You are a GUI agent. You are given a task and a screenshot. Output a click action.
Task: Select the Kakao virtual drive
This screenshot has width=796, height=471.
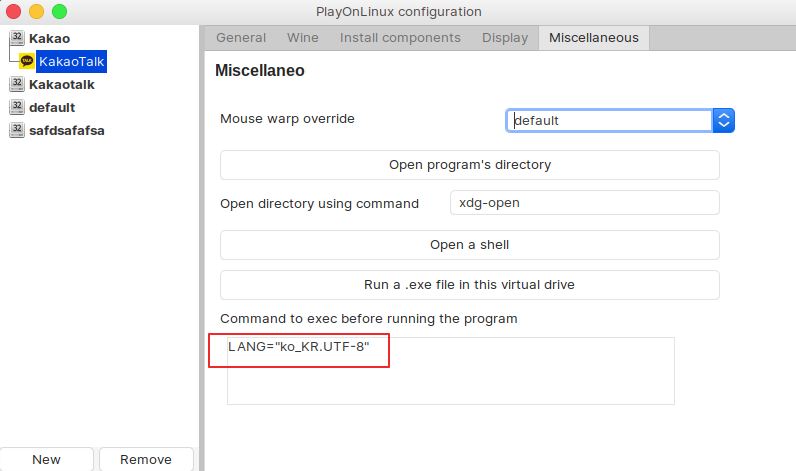pyautogui.click(x=49, y=39)
